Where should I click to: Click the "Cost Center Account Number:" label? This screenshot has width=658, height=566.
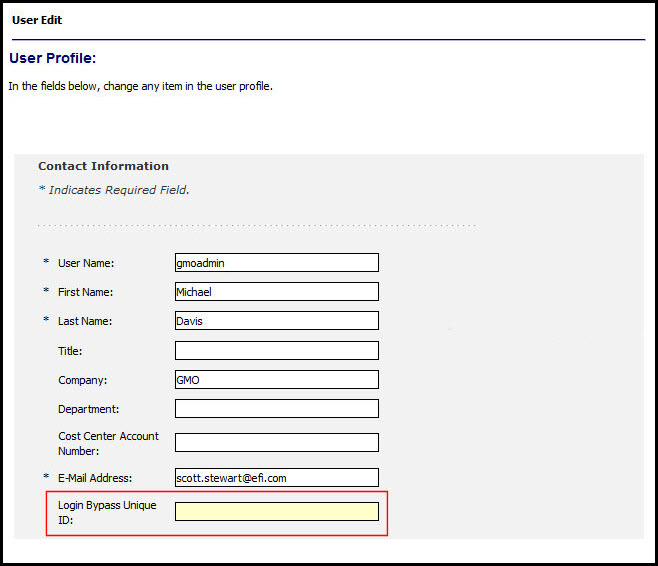point(108,443)
